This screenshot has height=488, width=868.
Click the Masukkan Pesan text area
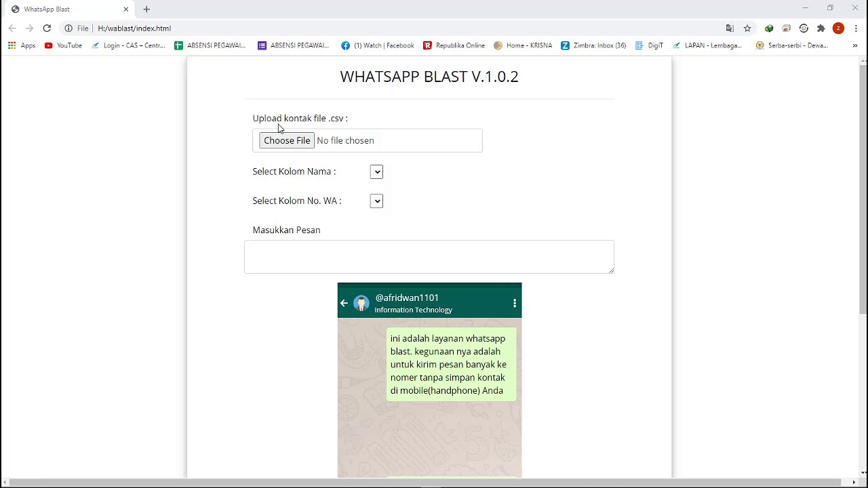[x=429, y=257]
